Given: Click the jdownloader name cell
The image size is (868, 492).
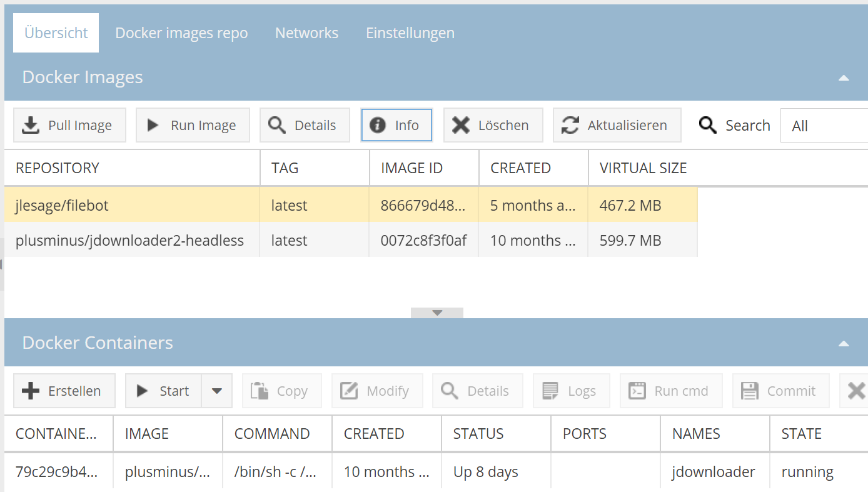Looking at the screenshot, I should [715, 471].
